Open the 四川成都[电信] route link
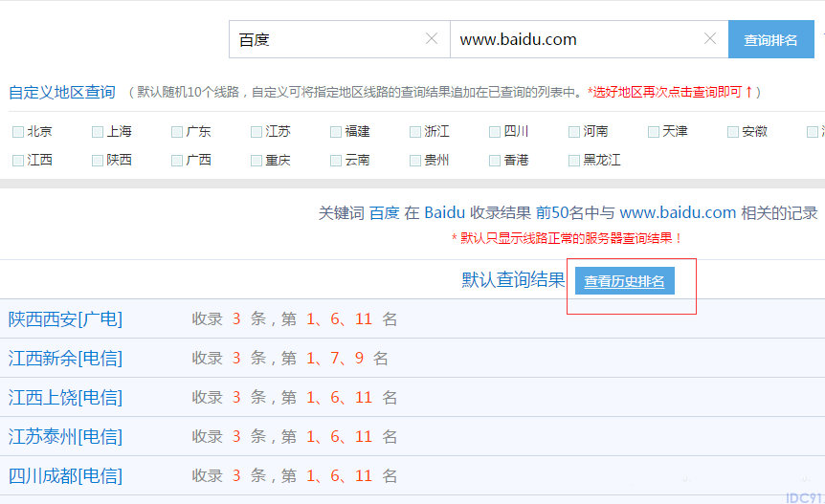 pyautogui.click(x=66, y=476)
